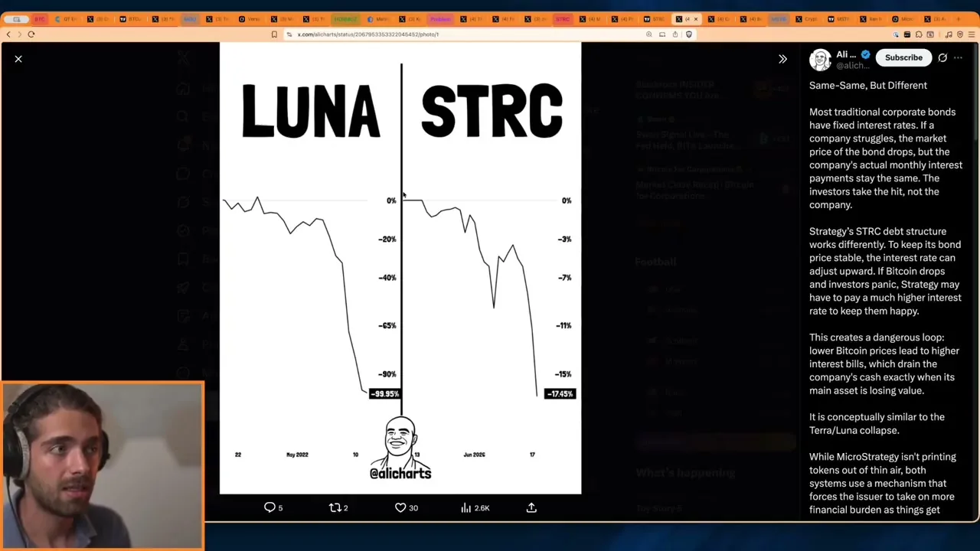Image resolution: width=980 pixels, height=551 pixels.
Task: Bookmark this page using bookmark icon
Action: pos(274,34)
